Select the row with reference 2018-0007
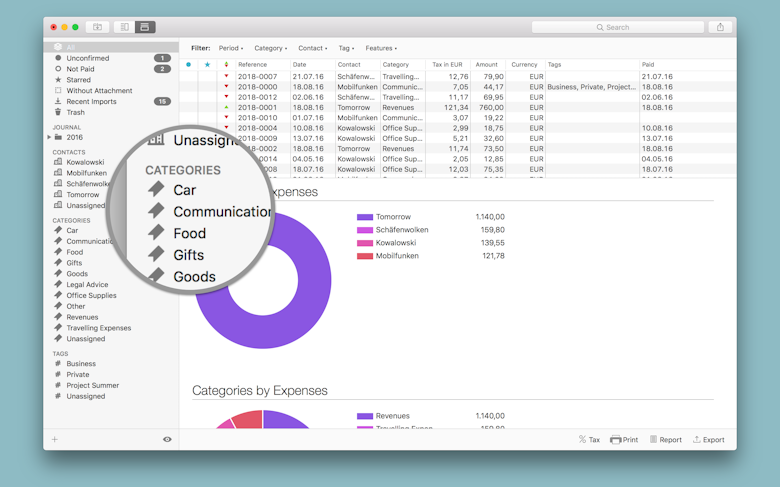The width and height of the screenshot is (780, 487). (458, 77)
